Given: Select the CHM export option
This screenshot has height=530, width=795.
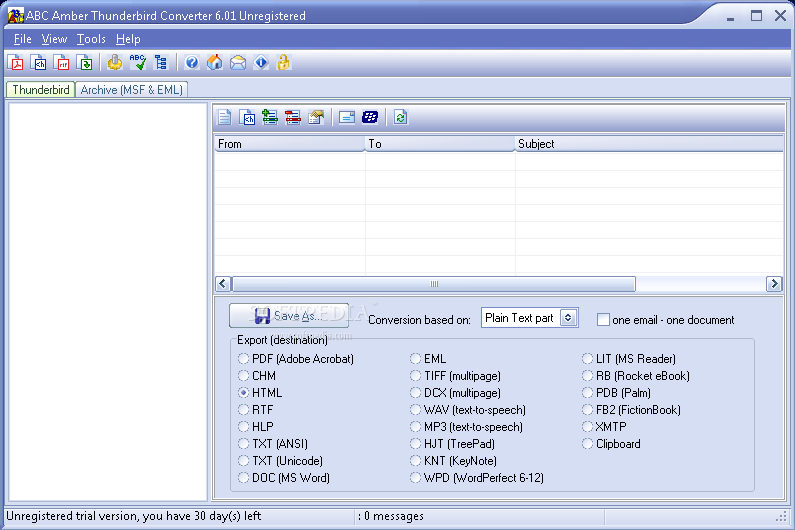Looking at the screenshot, I should tap(257, 376).
